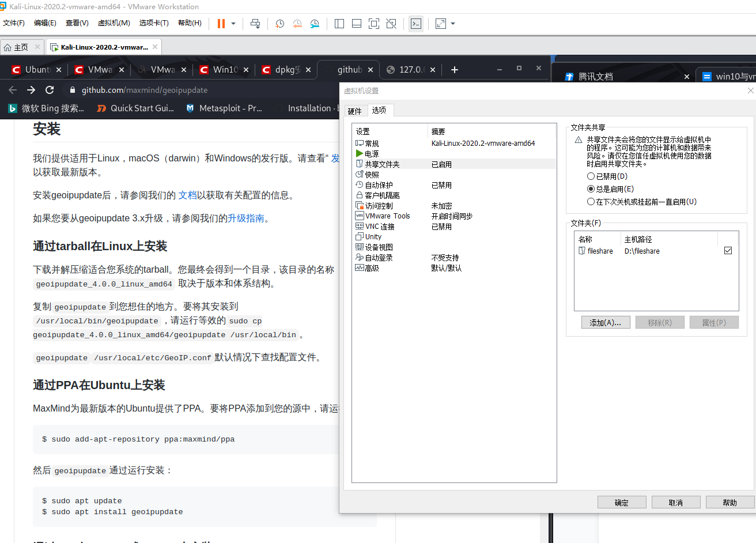Click the browser forward arrow
Image resolution: width=756 pixels, height=543 pixels.
[31, 90]
